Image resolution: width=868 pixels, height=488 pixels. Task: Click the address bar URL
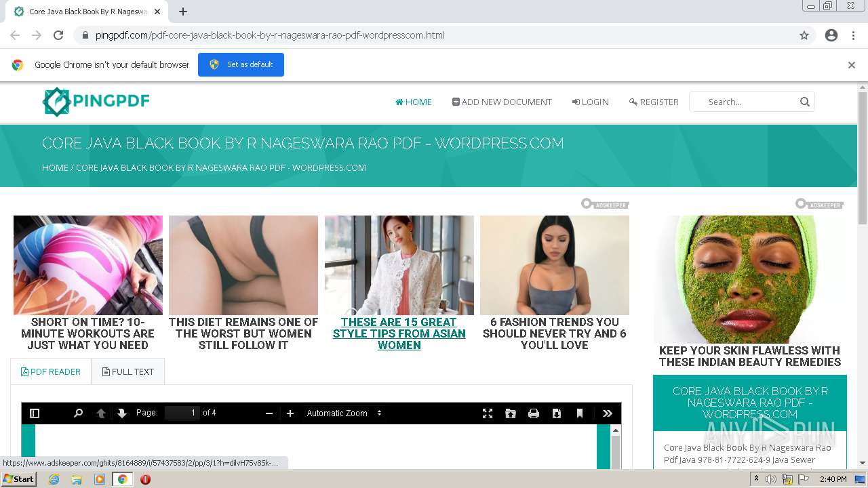click(x=271, y=35)
